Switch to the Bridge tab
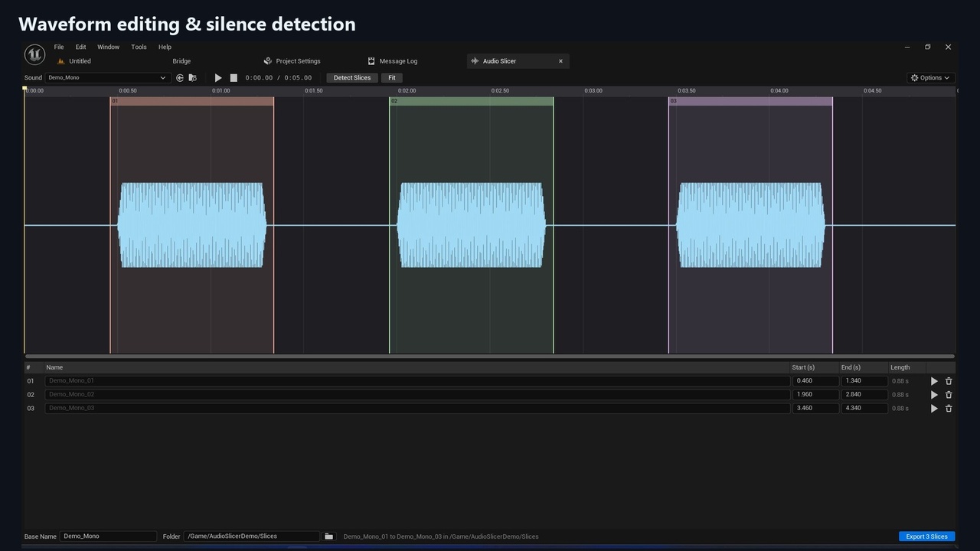980x551 pixels. [181, 61]
